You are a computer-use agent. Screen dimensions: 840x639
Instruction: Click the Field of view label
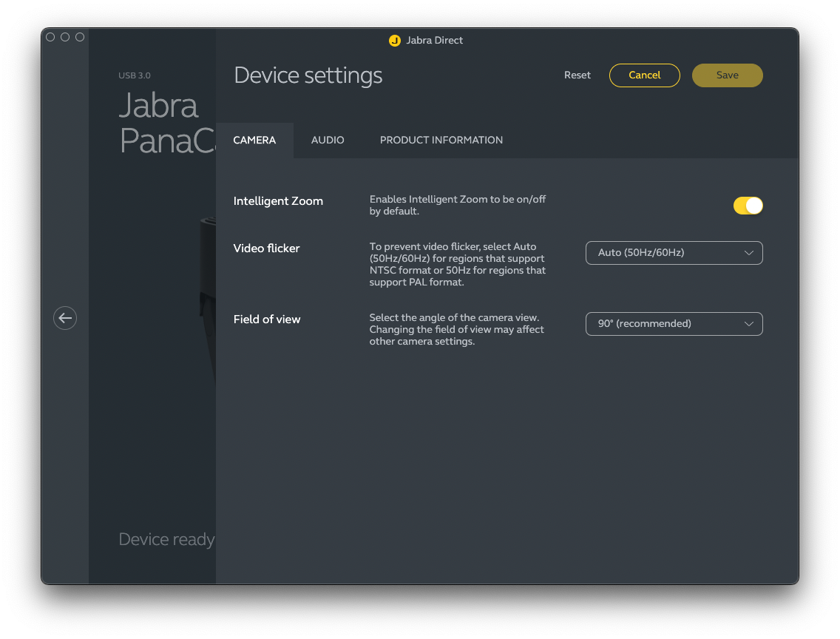pos(267,319)
